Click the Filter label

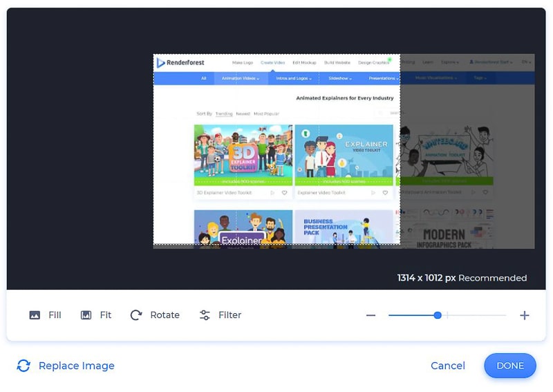[x=230, y=315]
